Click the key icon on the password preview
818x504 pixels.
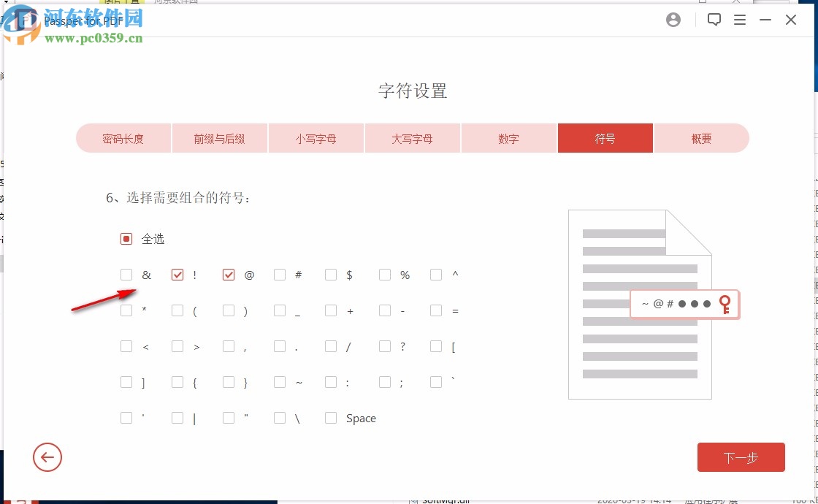[726, 304]
